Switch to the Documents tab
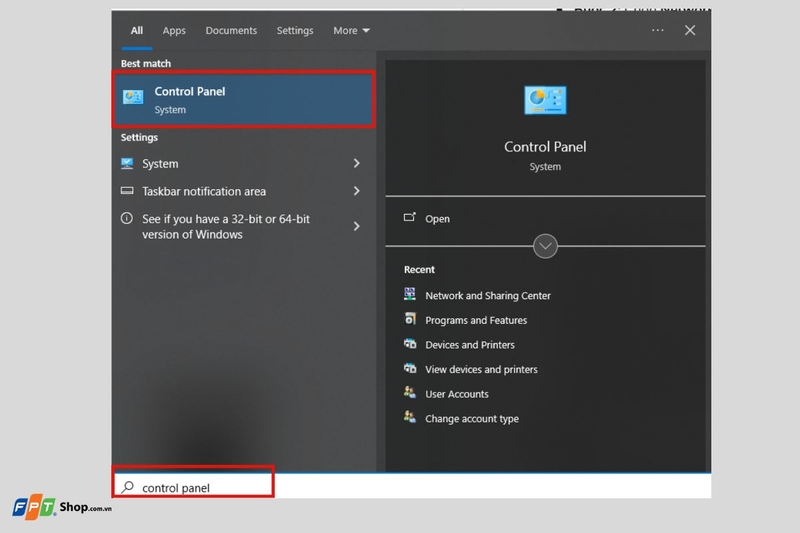 231,31
